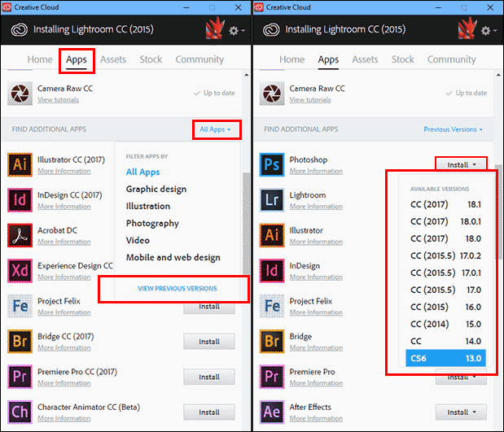The image size is (504, 432).
Task: Click Premiere Pro Pr icon in right window
Action: [272, 377]
